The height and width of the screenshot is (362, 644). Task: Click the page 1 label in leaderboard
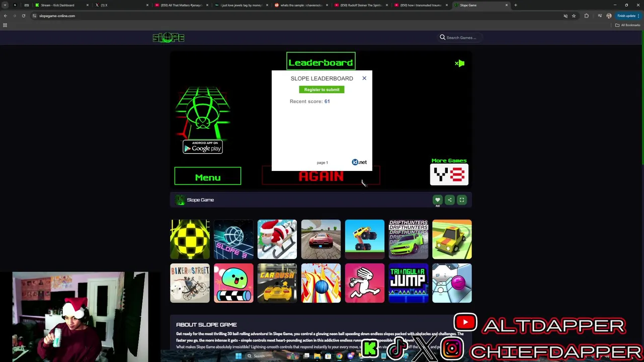pyautogui.click(x=323, y=162)
